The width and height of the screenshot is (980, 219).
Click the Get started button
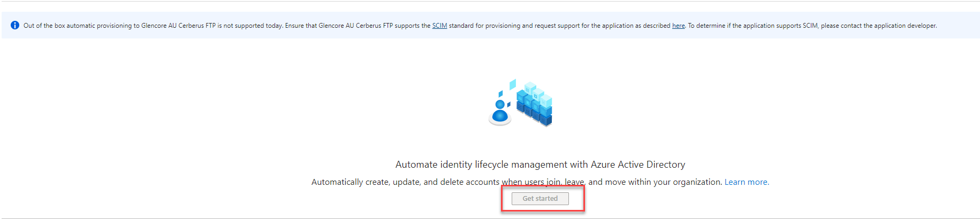[540, 199]
